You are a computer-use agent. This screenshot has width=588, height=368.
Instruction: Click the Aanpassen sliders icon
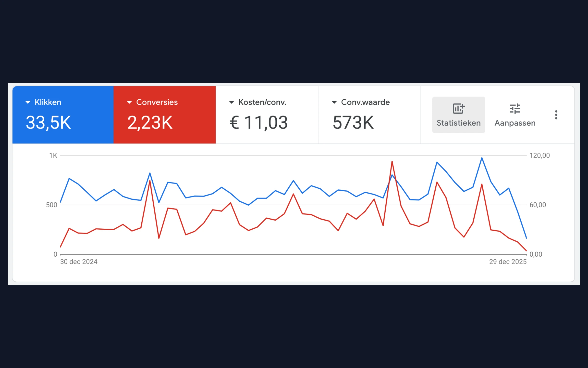515,108
